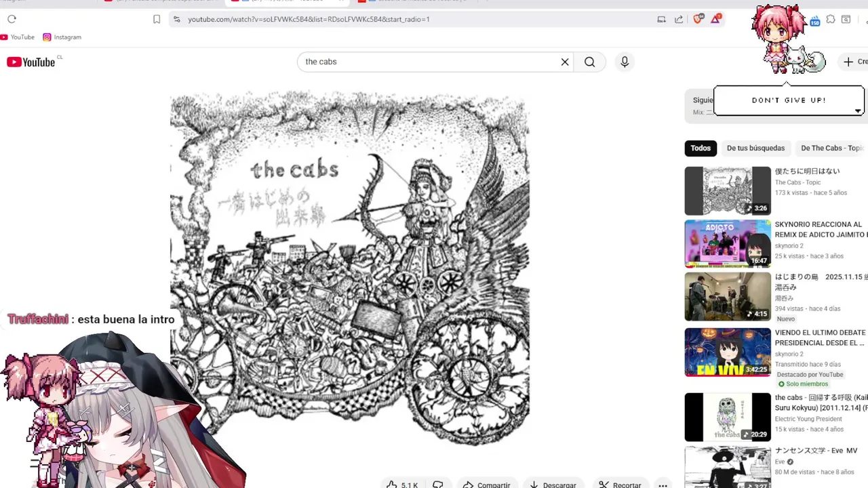Start voice search with the microphone icon

point(625,62)
